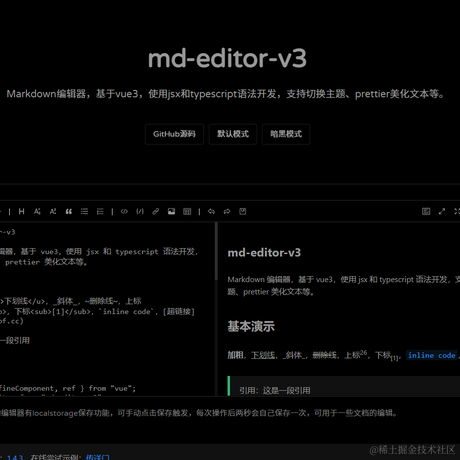Save the document with the save icon
Image resolution: width=460 pixels, height=460 pixels.
243,211
